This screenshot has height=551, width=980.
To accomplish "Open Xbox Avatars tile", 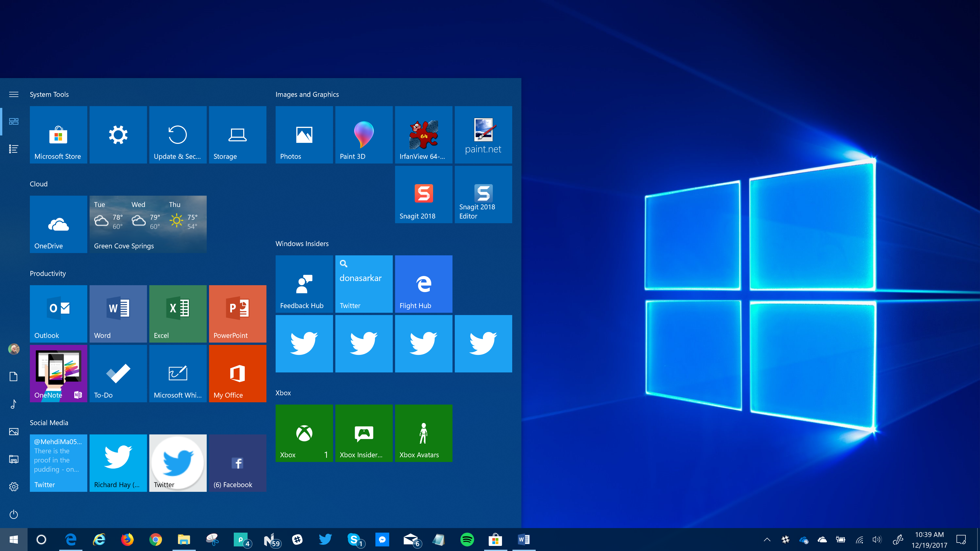I will coord(423,433).
